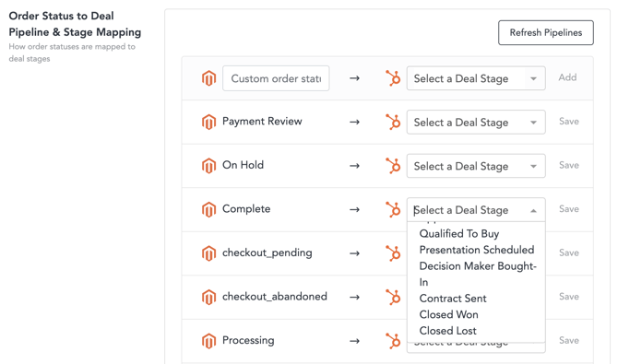The image size is (618, 364).
Task: Click the checkout_abandoned status label
Action: click(x=275, y=296)
